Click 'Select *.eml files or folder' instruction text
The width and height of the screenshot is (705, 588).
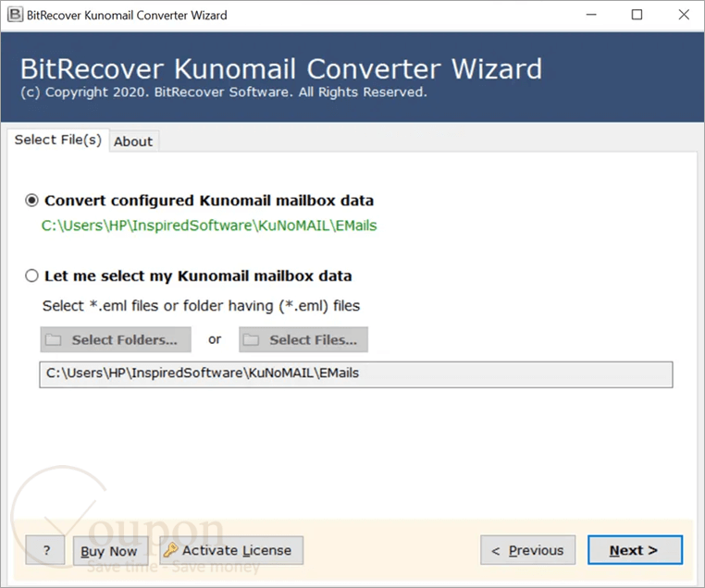(x=201, y=306)
